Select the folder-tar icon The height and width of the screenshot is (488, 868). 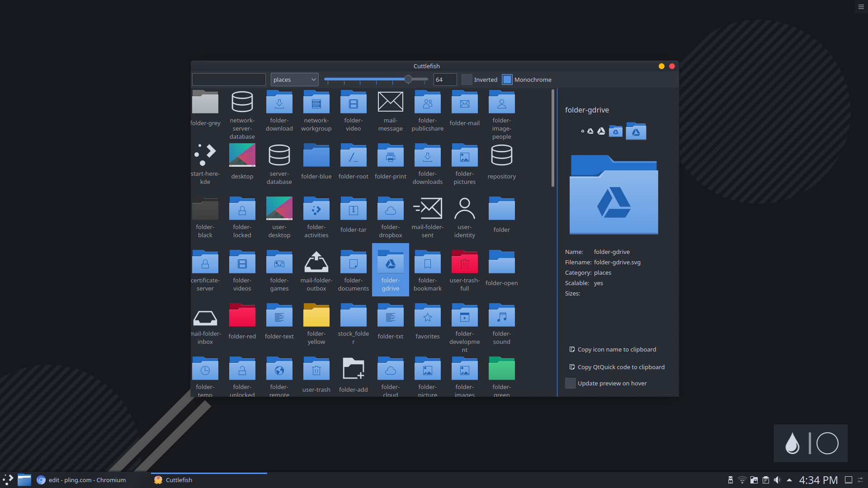pos(354,208)
